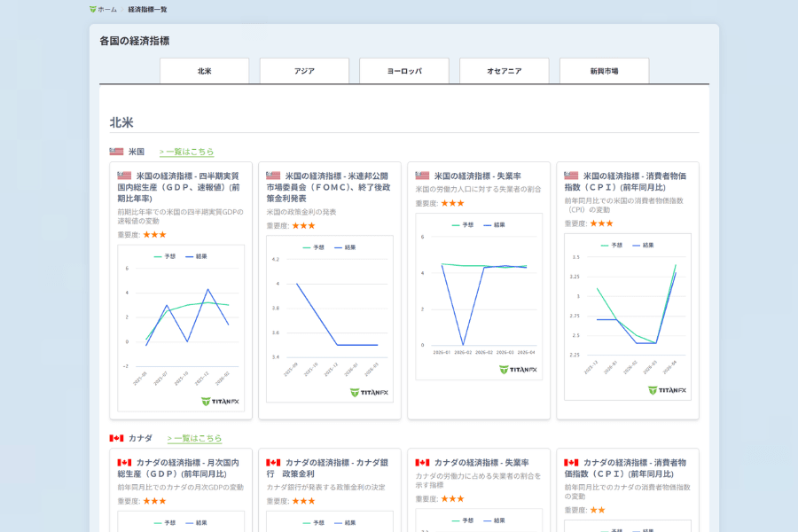Click the home breadcrumb icon

click(x=92, y=9)
